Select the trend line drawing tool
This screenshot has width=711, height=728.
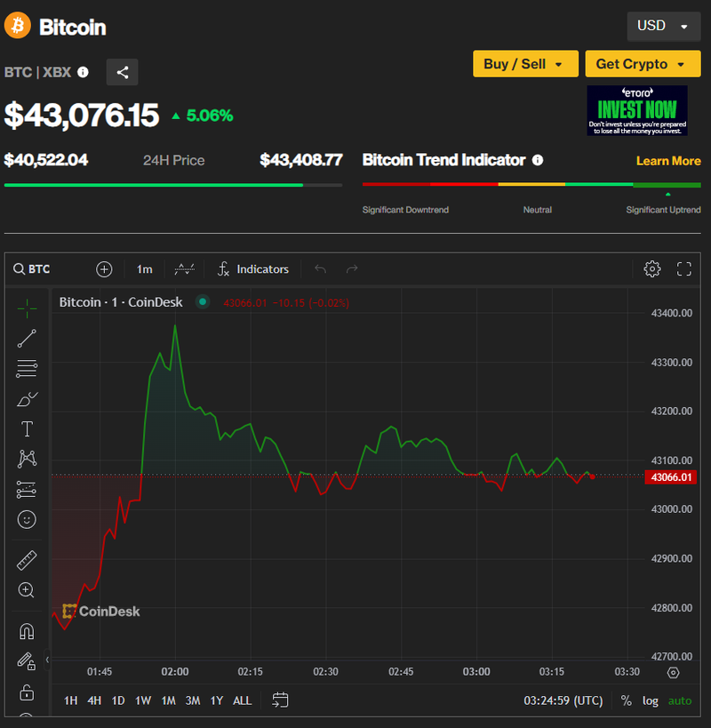coord(27,338)
